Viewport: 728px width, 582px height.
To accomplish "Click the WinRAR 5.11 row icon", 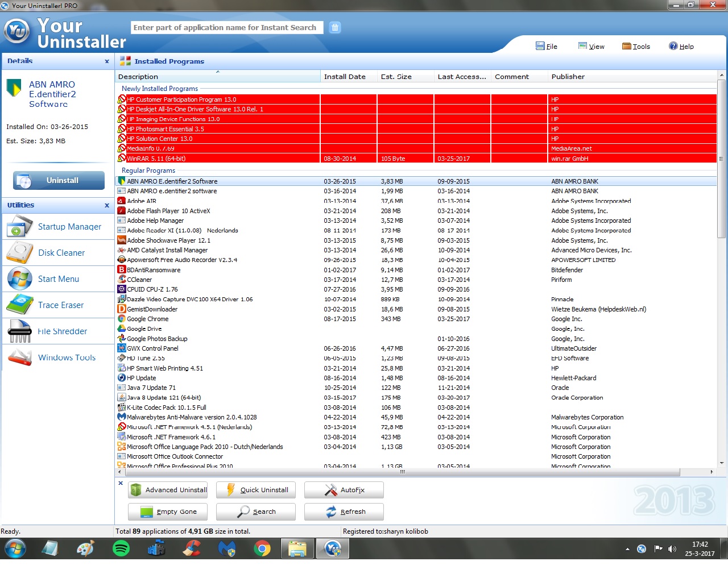I will (122, 159).
